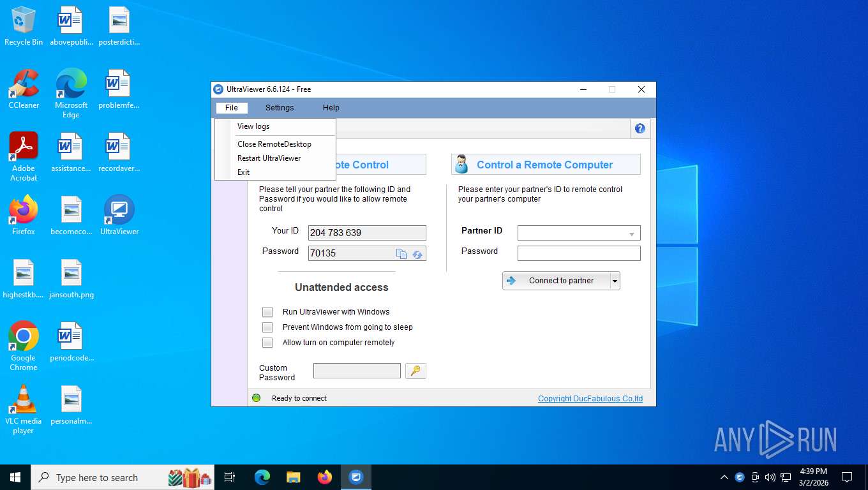Image resolution: width=868 pixels, height=490 pixels.
Task: Open the Task View taskbar button
Action: click(x=230, y=477)
